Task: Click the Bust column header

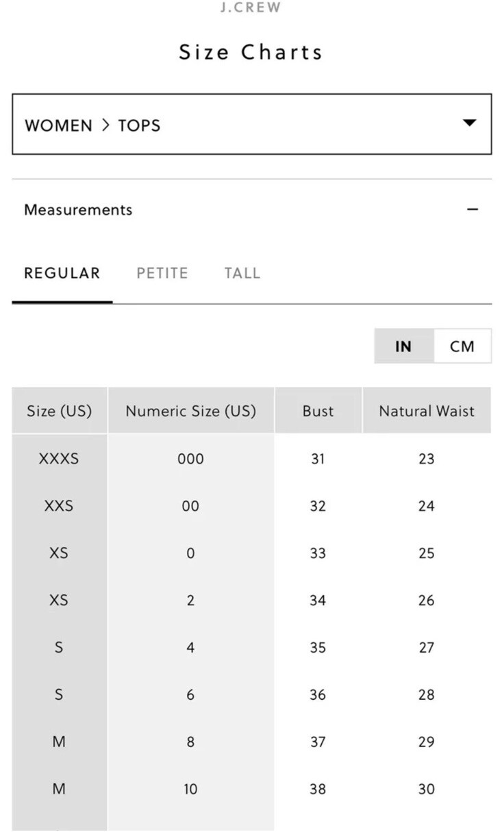Action: (x=318, y=411)
